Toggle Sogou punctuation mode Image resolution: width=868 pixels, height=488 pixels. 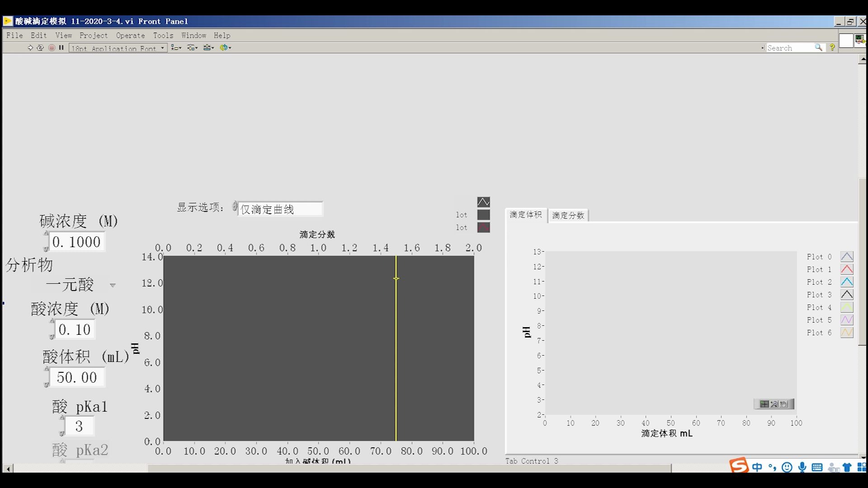click(772, 467)
